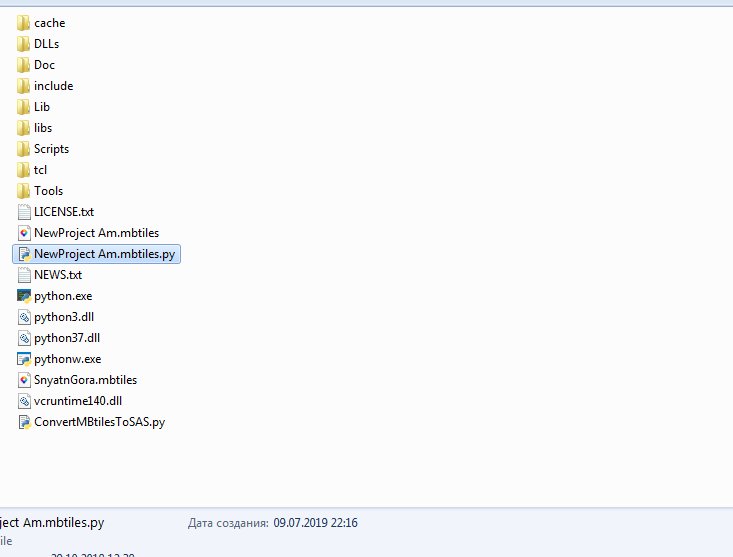The height and width of the screenshot is (557, 733).
Task: Click the python37.dll file name
Action: tap(67, 338)
